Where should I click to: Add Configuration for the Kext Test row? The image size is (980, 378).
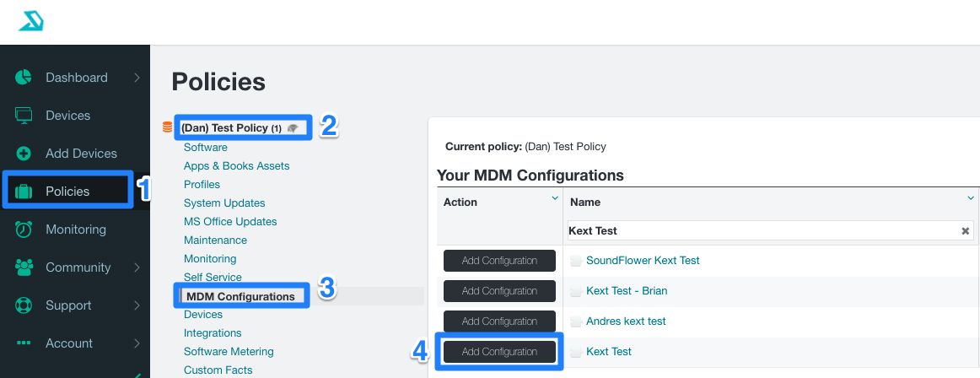[499, 352]
